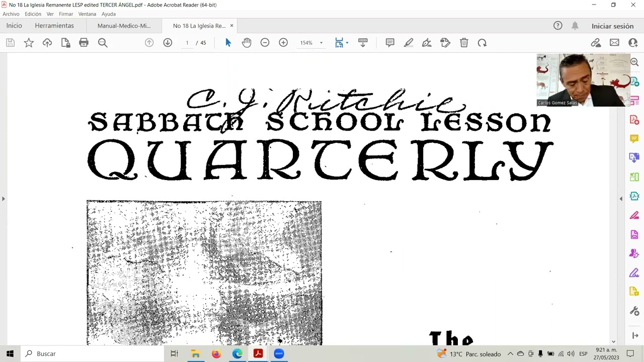Image resolution: width=644 pixels, height=362 pixels.
Task: Choose the arrow Selection tool
Action: [228, 43]
